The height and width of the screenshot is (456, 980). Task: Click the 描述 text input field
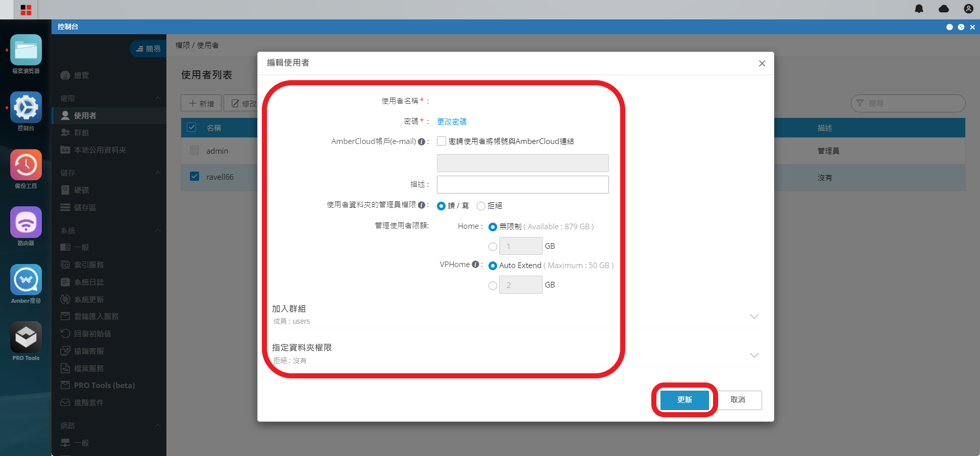[x=523, y=184]
